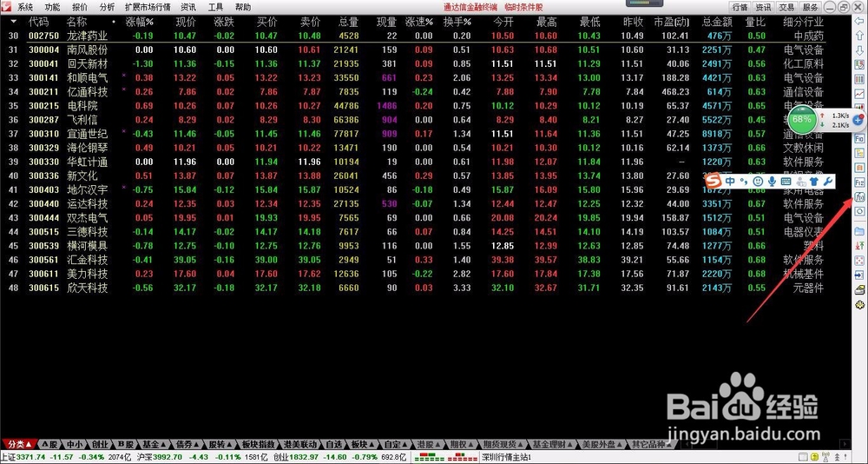Click the 行情 button at top right
The height and width of the screenshot is (464, 868).
coord(740,7)
